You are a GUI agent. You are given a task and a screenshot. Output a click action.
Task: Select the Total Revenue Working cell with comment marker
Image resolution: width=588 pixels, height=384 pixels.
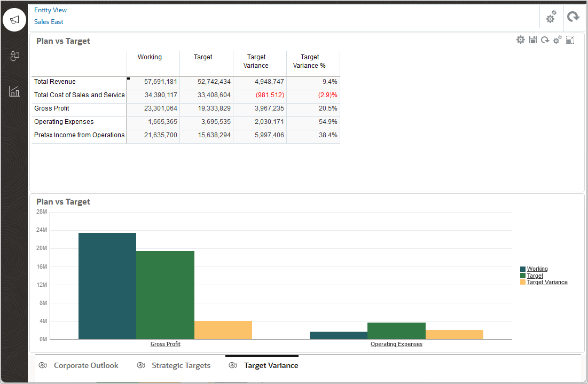click(x=153, y=82)
